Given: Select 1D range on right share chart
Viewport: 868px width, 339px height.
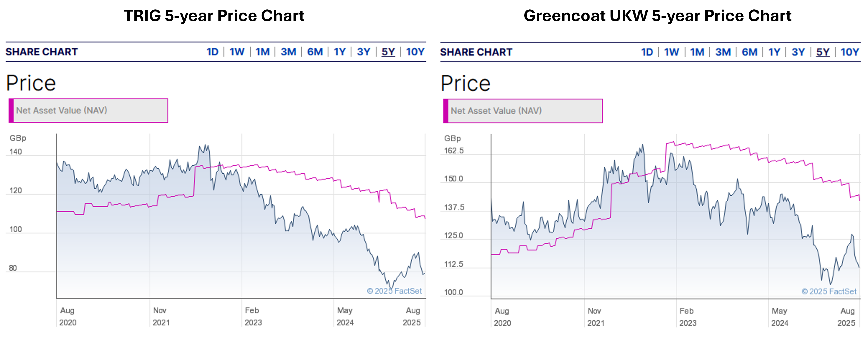Looking at the screenshot, I should pyautogui.click(x=647, y=52).
